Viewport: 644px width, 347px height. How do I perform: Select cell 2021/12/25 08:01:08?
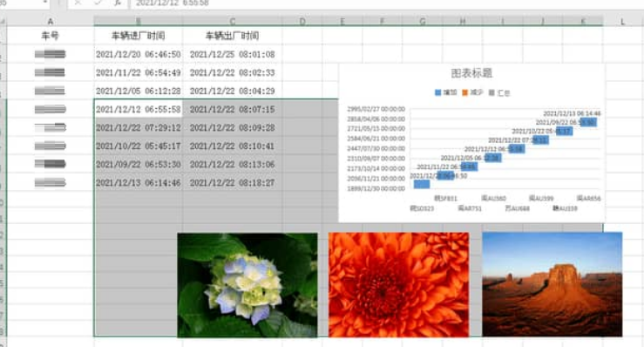[x=232, y=54]
